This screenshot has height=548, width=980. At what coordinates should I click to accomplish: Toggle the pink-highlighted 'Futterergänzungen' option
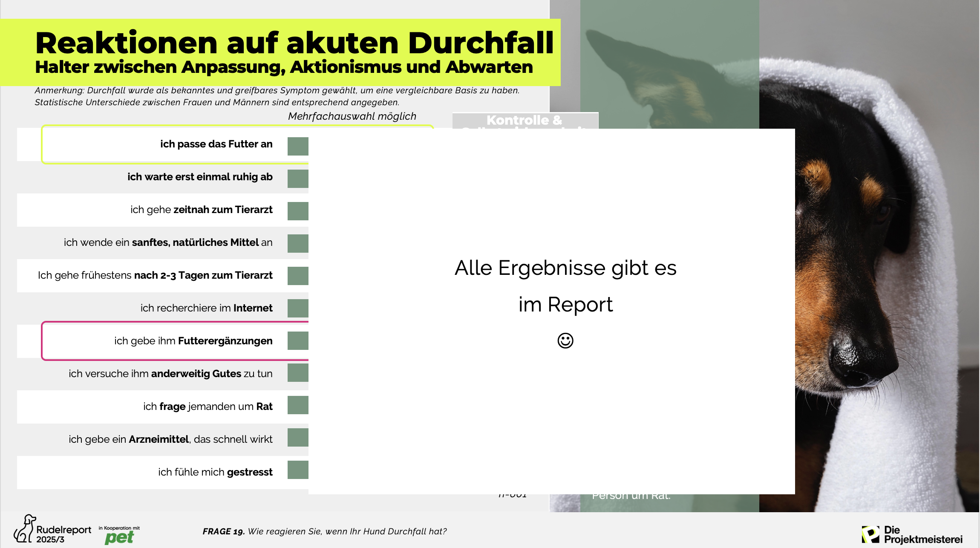point(194,341)
